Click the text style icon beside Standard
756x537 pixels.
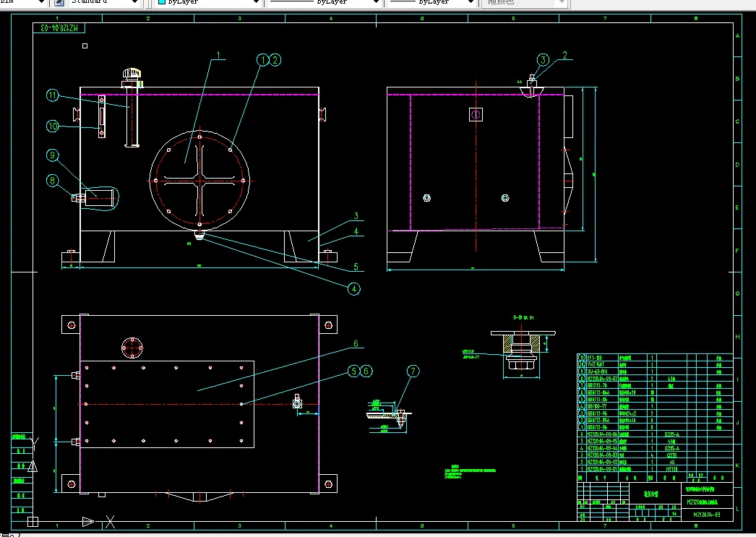coord(59,2)
